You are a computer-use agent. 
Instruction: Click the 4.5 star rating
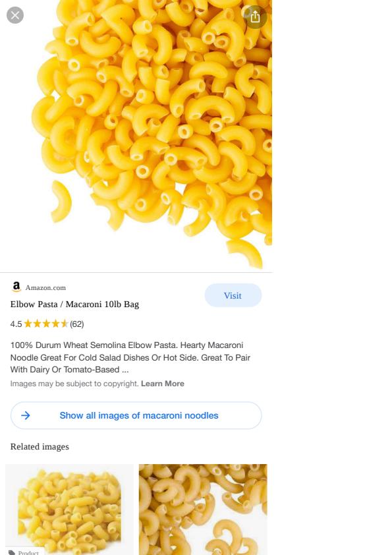(45, 324)
